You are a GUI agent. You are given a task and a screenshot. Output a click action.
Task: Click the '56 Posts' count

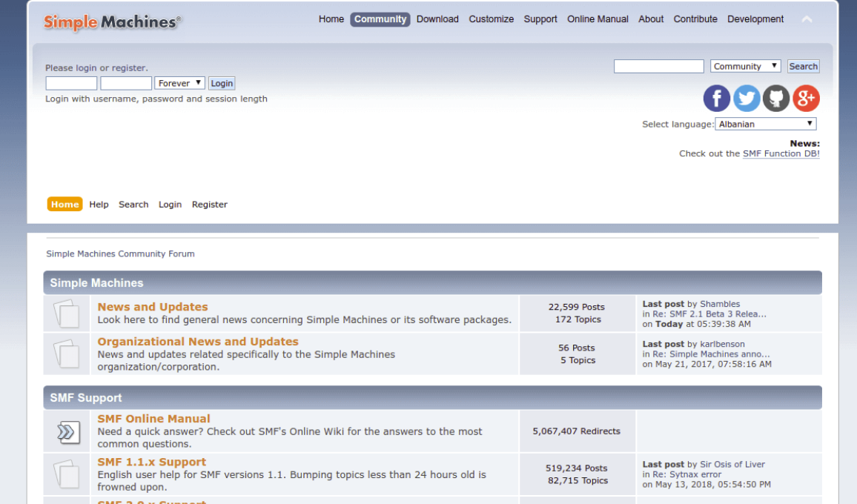tap(577, 348)
